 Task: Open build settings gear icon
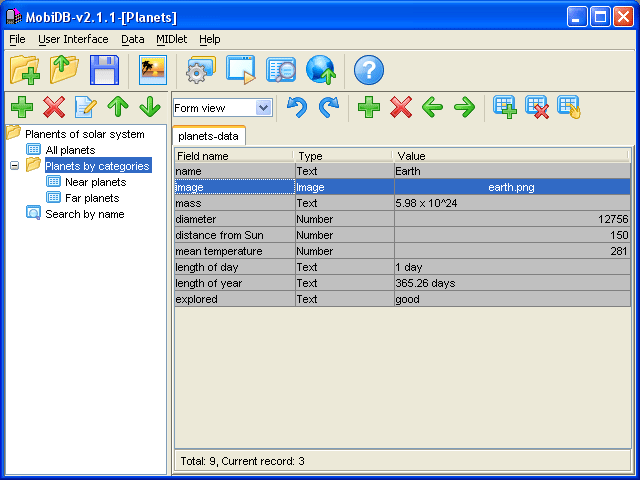pyautogui.click(x=200, y=70)
